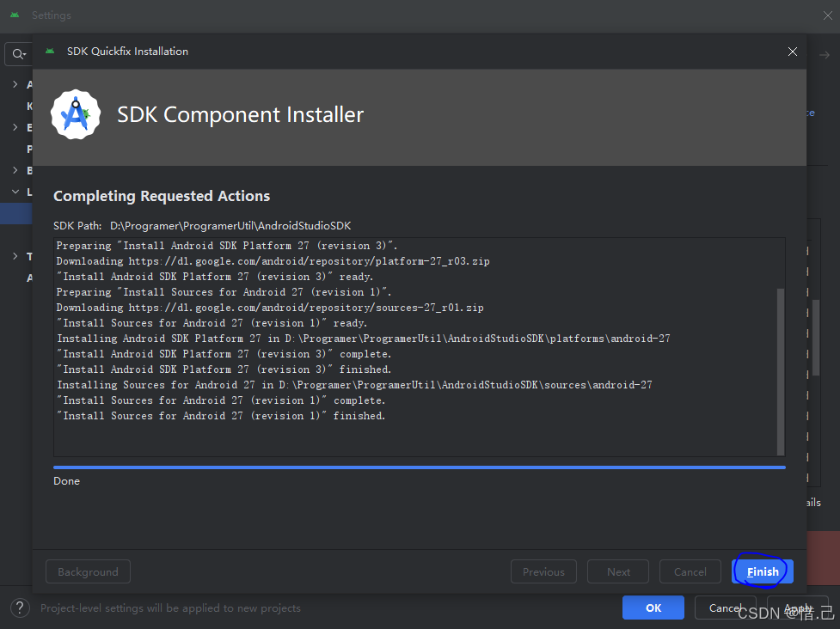This screenshot has height=629, width=840.
Task: Click 'Completing Requested Actions' heading
Action: click(162, 196)
